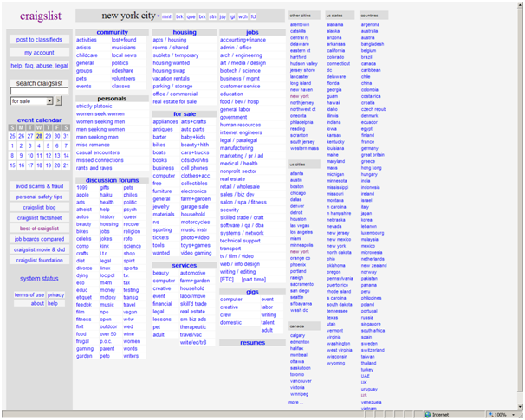Select the 'brk' borough tab
Image resolution: width=525 pixels, height=420 pixels.
180,16
